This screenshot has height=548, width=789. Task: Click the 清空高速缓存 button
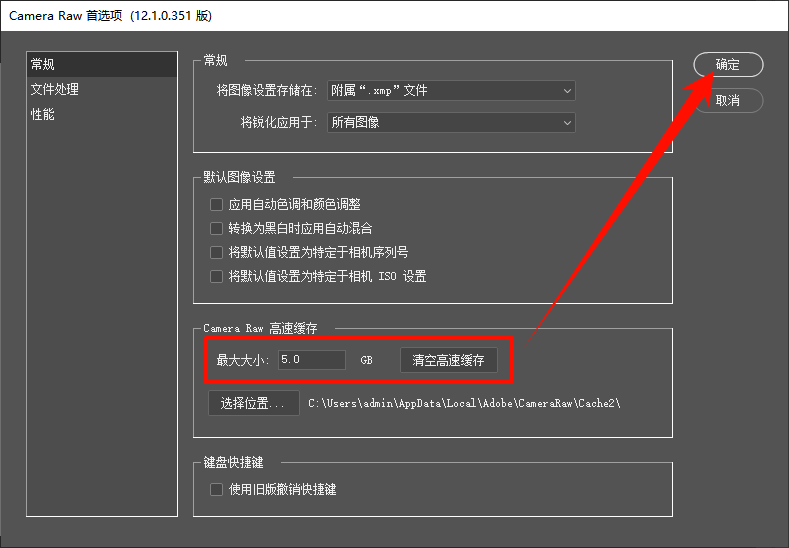(x=448, y=360)
